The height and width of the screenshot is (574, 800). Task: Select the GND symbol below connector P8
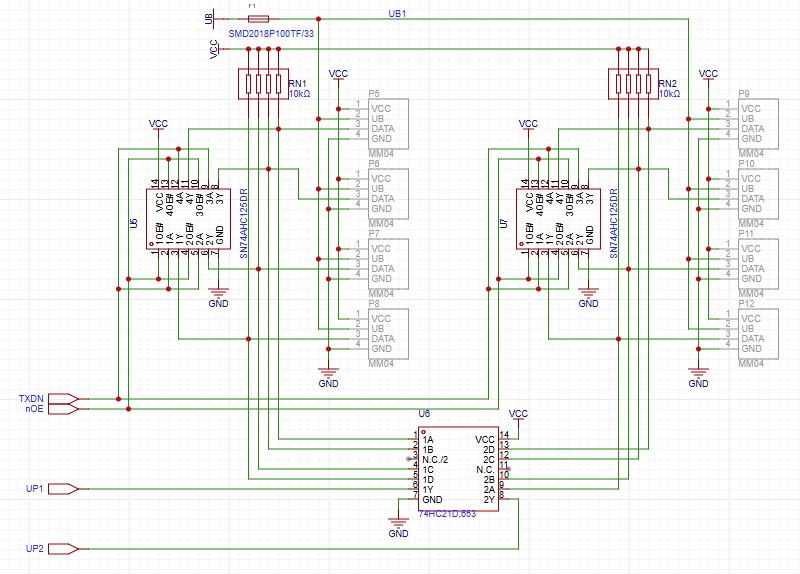point(329,377)
